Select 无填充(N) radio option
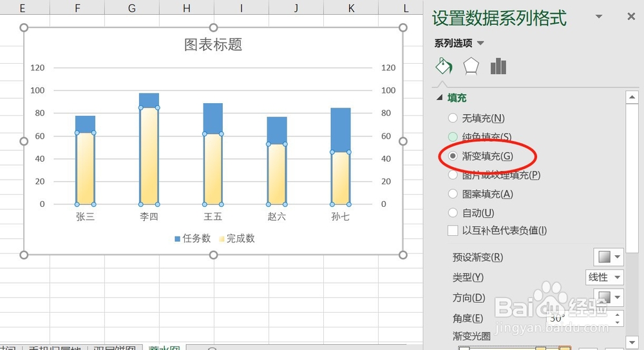The width and height of the screenshot is (644, 350). tap(453, 118)
